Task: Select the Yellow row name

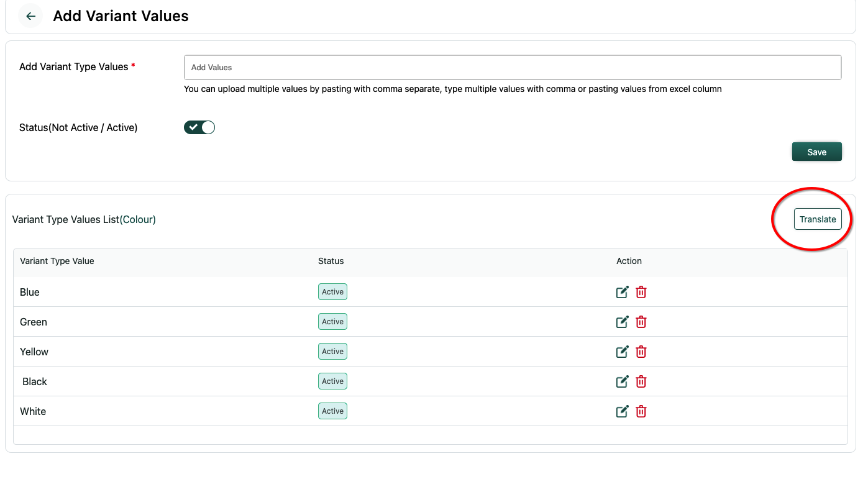Action: tap(34, 352)
